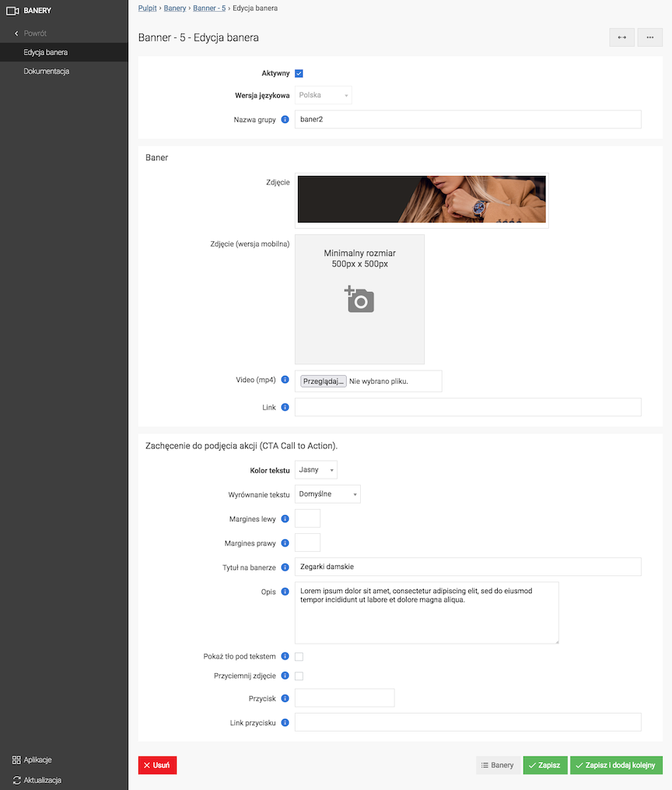The width and height of the screenshot is (672, 790).
Task: Click the Nazwa grupy field containing baner2
Action: [x=467, y=119]
